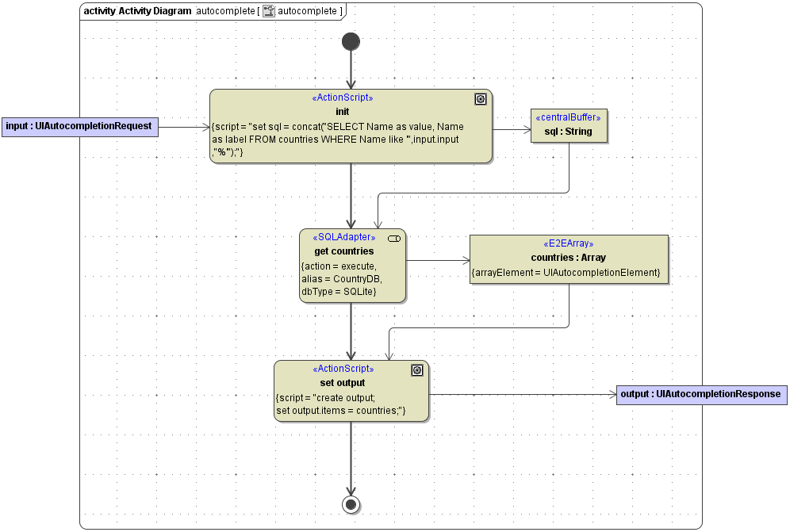790x532 pixels.
Task: Click the activity Activity Diagram header title
Action: [x=137, y=11]
